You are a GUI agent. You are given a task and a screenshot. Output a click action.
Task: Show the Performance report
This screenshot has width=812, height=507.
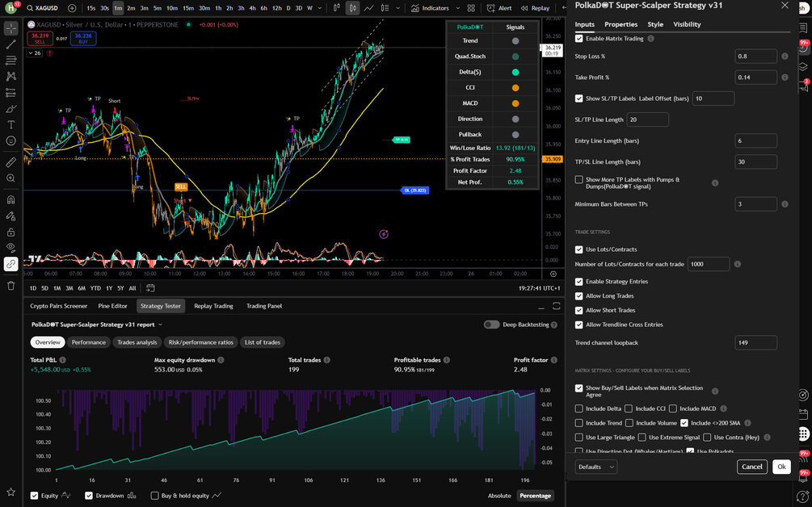click(x=89, y=342)
